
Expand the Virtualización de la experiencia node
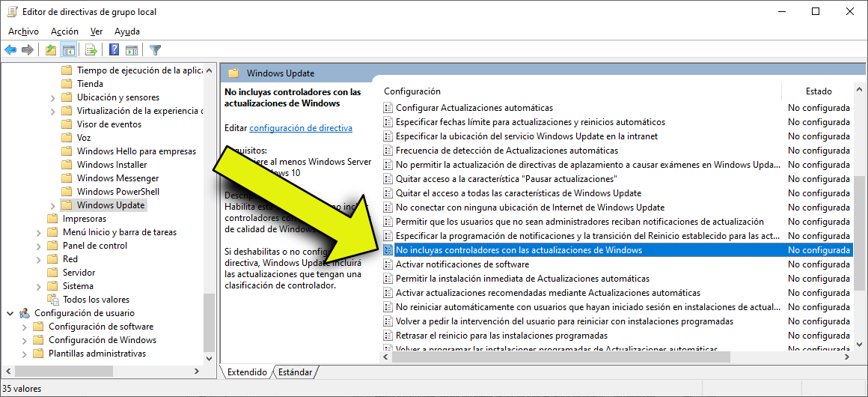[x=52, y=111]
